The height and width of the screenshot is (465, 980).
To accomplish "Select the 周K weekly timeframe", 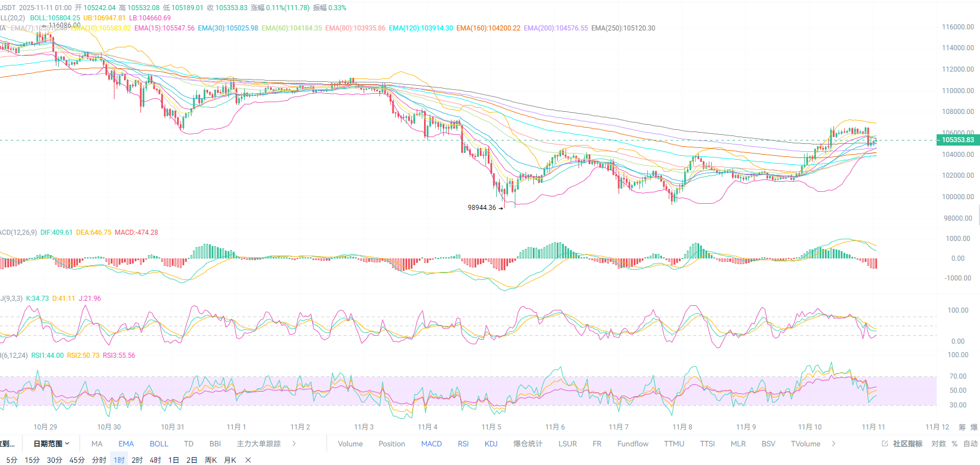I will click(211, 460).
